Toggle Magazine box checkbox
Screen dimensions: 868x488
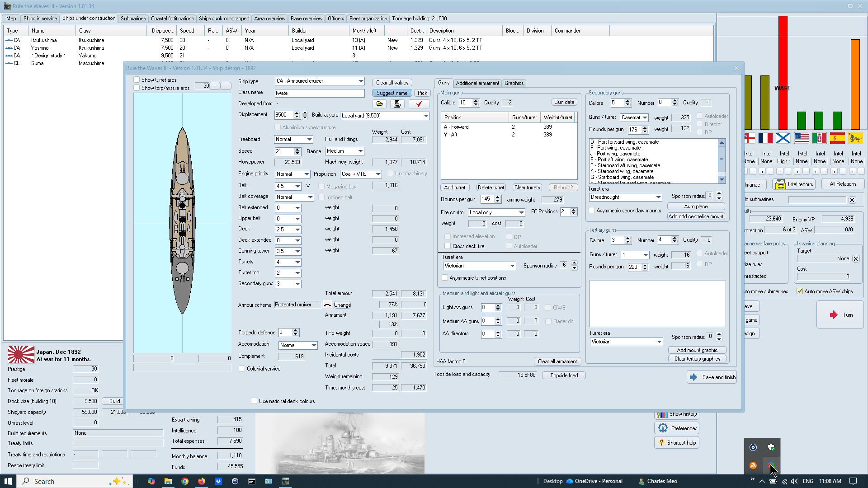pos(321,187)
